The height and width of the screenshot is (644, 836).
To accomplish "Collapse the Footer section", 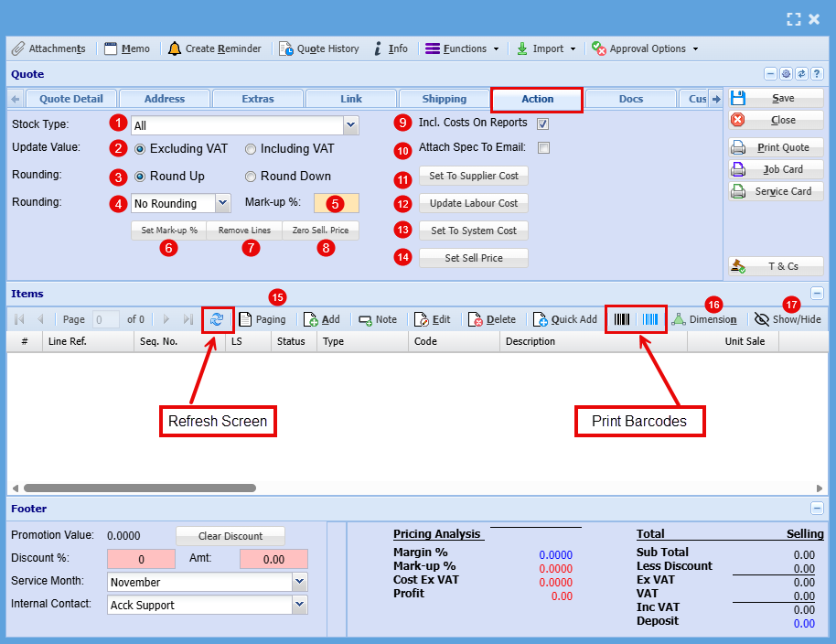I will [817, 508].
